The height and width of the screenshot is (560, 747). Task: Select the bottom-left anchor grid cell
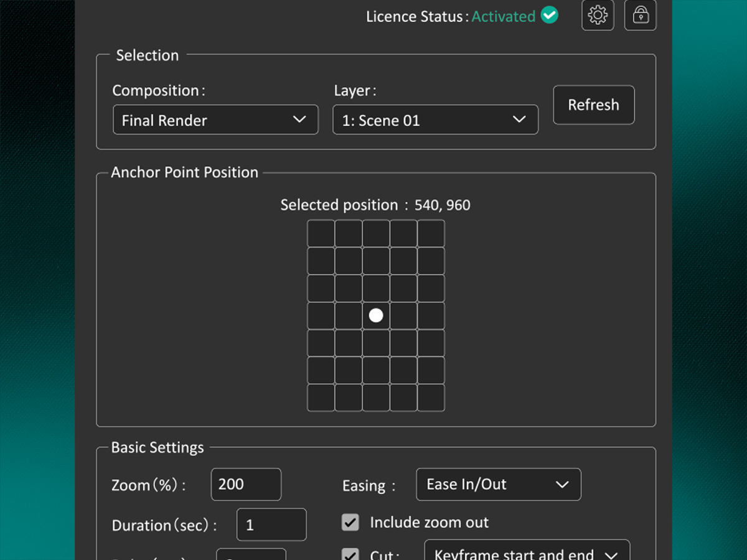pos(321,398)
